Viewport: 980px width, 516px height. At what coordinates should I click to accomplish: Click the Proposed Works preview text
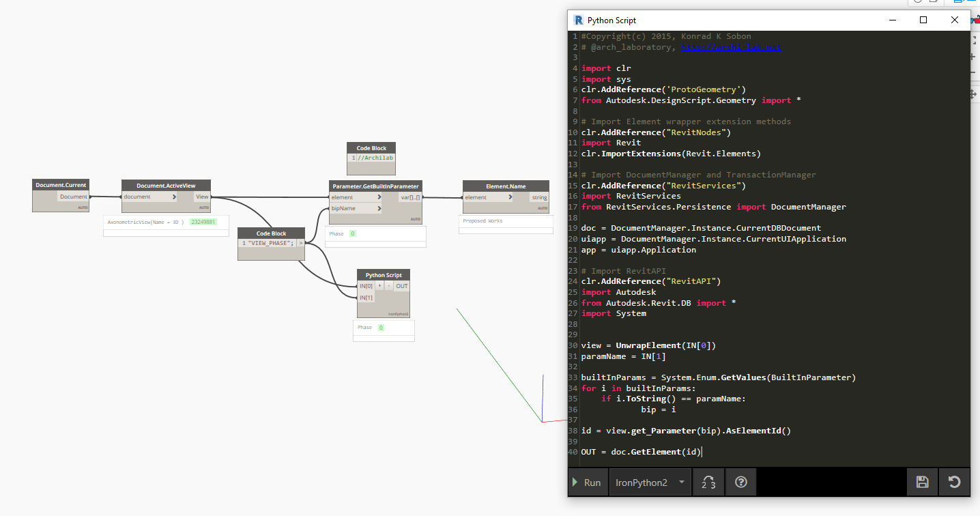click(x=482, y=221)
